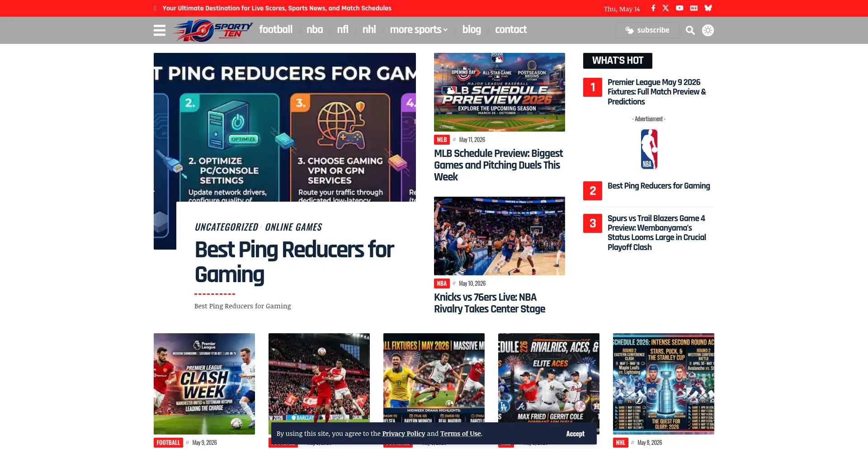Go to the nhl menu item
The height and width of the screenshot is (449, 868).
coord(369,29)
